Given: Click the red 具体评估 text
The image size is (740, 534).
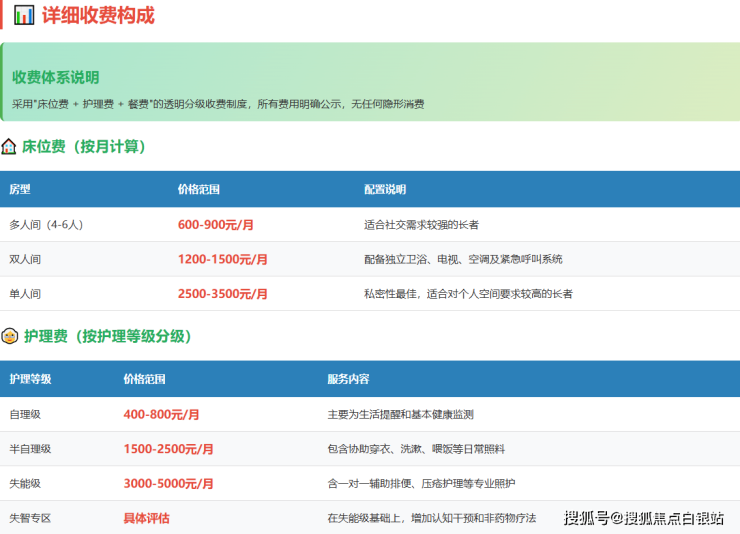Looking at the screenshot, I should pyautogui.click(x=146, y=518).
